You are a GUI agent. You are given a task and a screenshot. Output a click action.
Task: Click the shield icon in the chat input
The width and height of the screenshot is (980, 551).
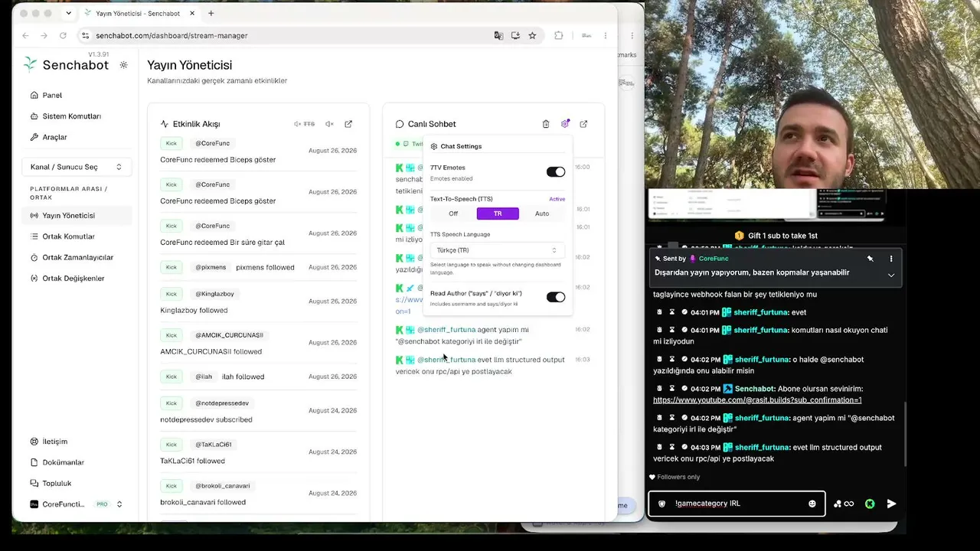(662, 504)
